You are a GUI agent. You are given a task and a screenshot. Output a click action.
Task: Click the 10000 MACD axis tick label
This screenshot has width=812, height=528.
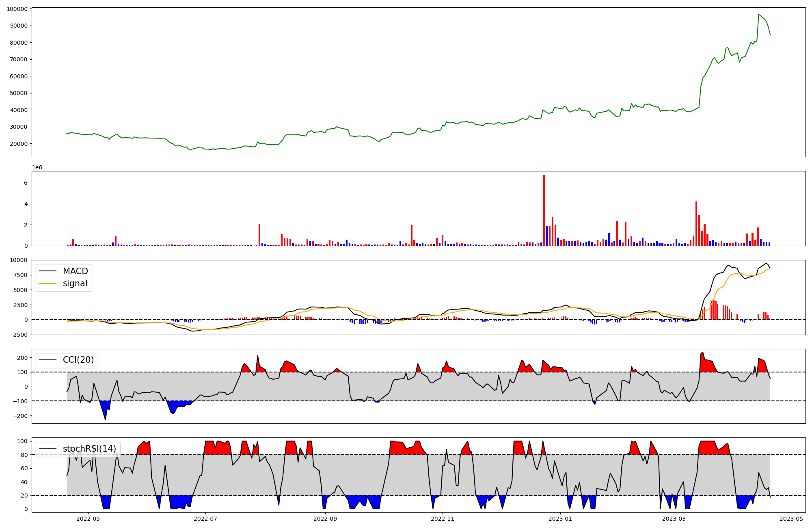pos(19,260)
